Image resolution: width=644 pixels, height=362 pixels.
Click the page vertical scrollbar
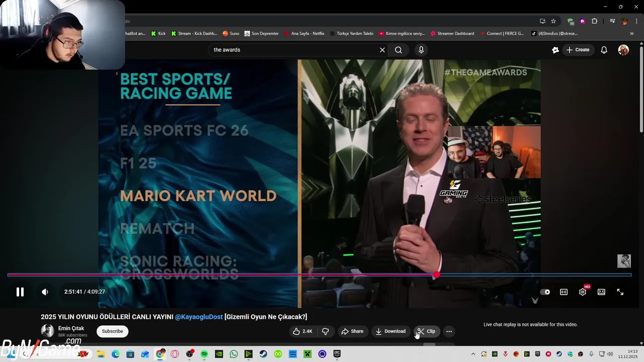pyautogui.click(x=641, y=90)
